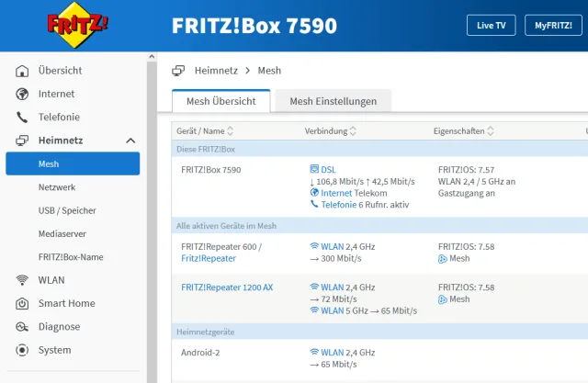This screenshot has width=588, height=383.
Task: Open the Telefonie link in FRITZ!Box row
Action: coord(339,205)
